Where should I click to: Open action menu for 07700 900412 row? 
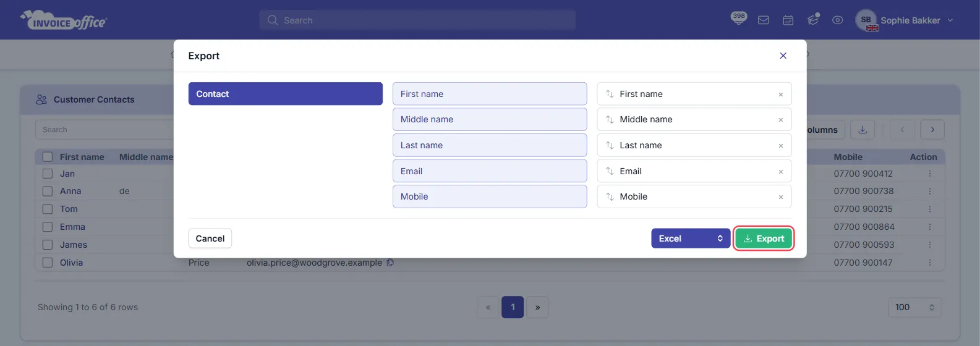929,174
